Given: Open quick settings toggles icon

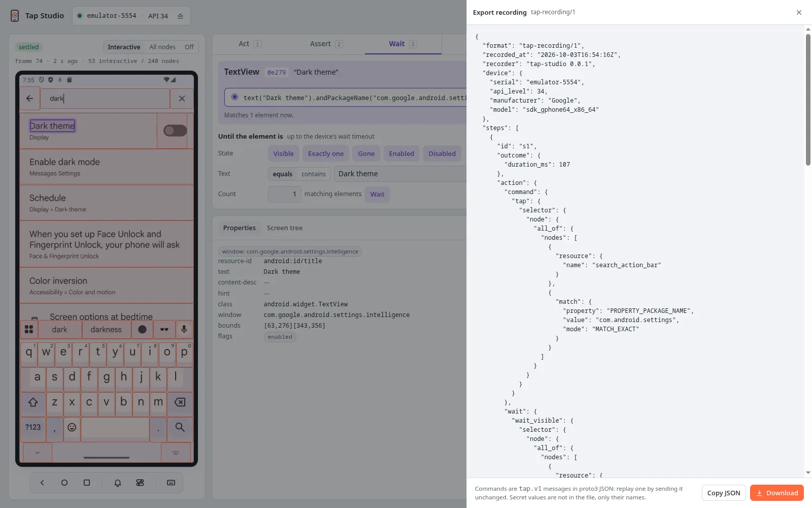Looking at the screenshot, I should tap(140, 483).
